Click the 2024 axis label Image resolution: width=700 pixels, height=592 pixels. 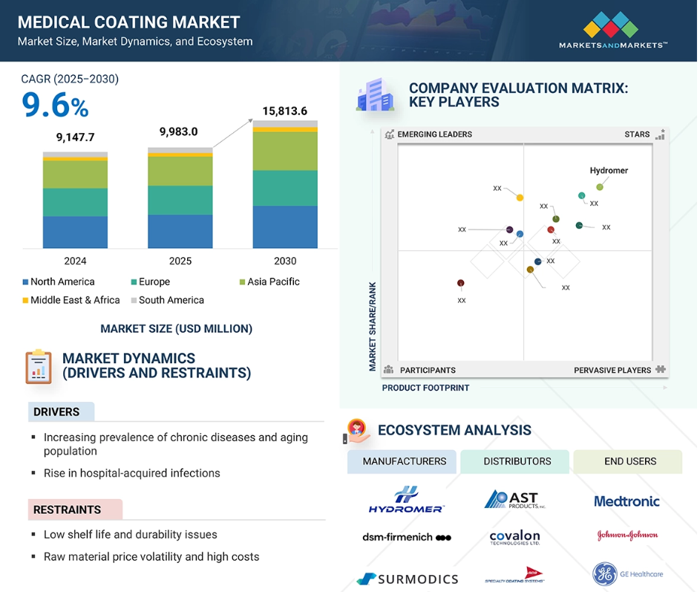(x=75, y=261)
